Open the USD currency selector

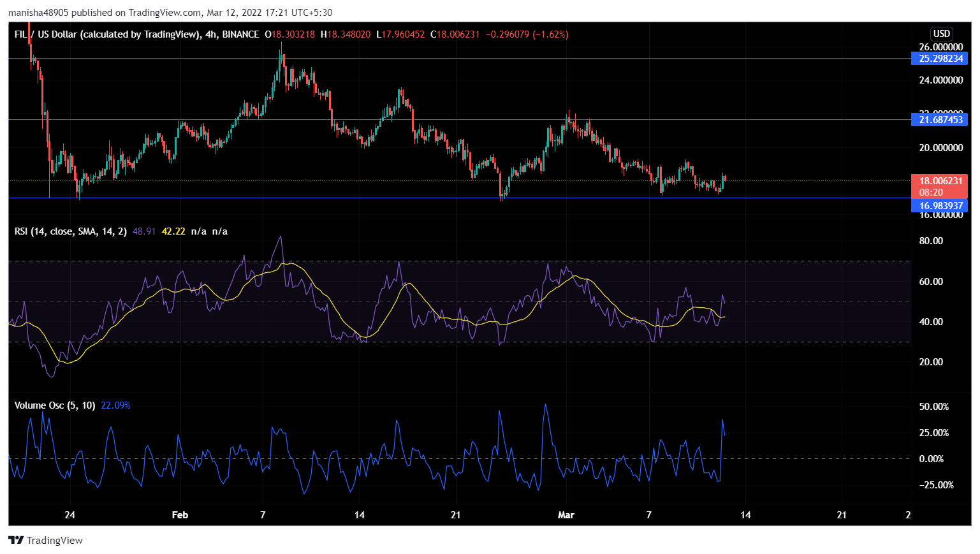click(941, 34)
